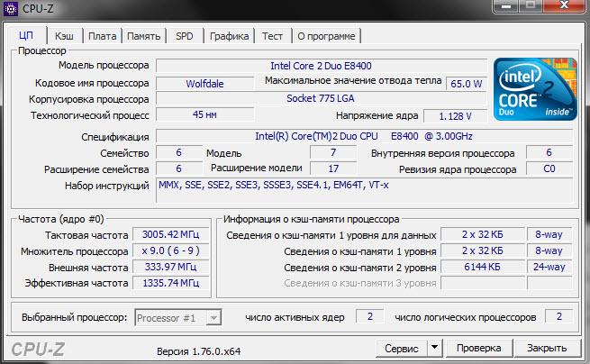Screen dimensions: 590x364
Task: Click the empty L3 cache size field
Action: pos(483,283)
